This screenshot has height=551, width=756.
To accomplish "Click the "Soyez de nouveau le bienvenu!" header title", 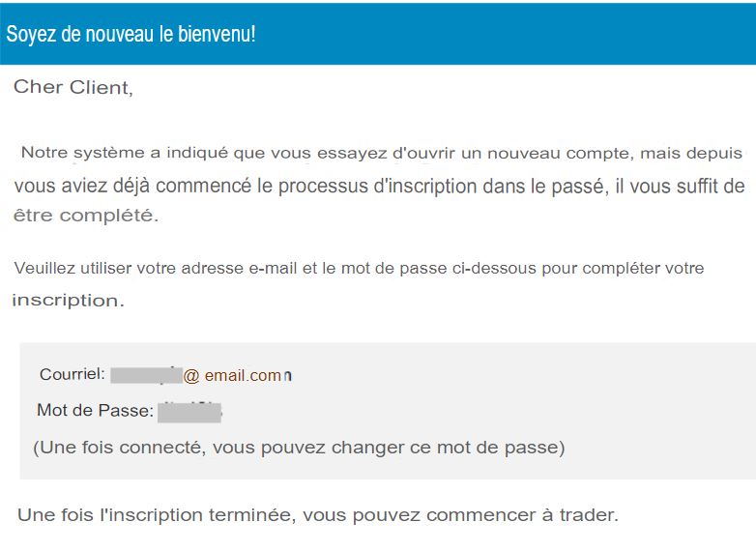I will click(131, 34).
